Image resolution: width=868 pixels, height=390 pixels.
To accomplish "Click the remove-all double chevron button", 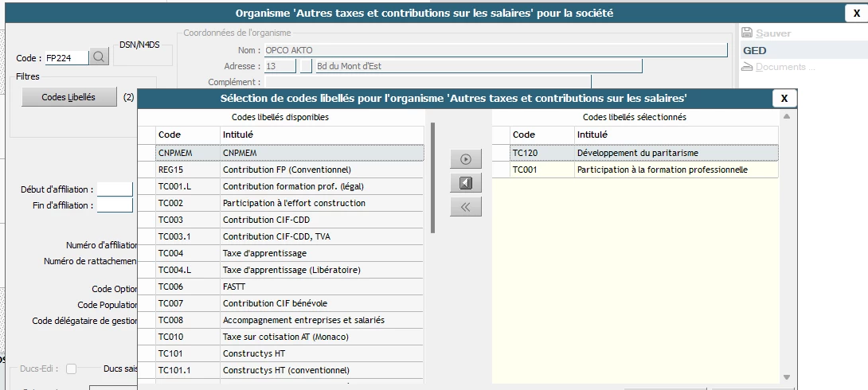I will (466, 208).
